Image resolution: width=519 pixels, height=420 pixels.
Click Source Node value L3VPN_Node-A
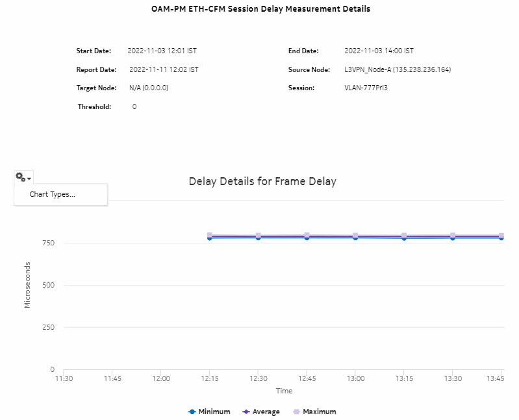click(x=398, y=69)
